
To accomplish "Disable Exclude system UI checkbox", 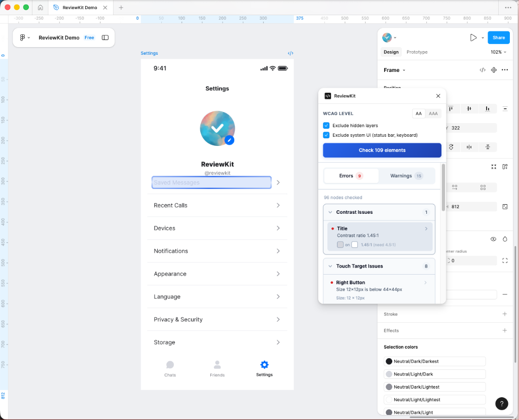I will pyautogui.click(x=326, y=135).
